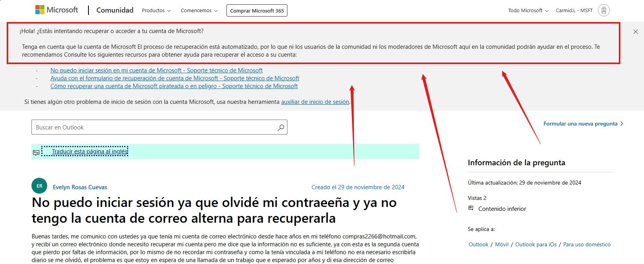This screenshot has width=644, height=264.
Task: Click 'Traducir esta página al inglés'
Action: (x=90, y=151)
